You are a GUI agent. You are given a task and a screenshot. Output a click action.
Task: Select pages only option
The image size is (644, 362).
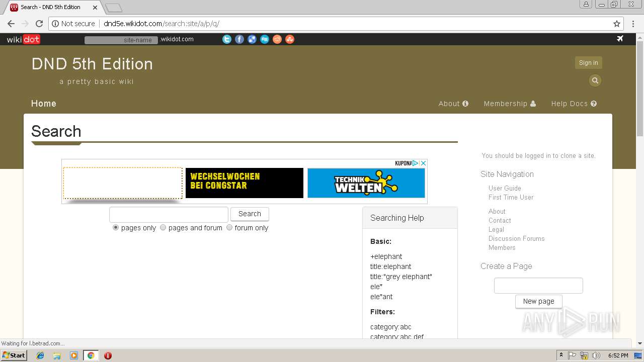116,227
